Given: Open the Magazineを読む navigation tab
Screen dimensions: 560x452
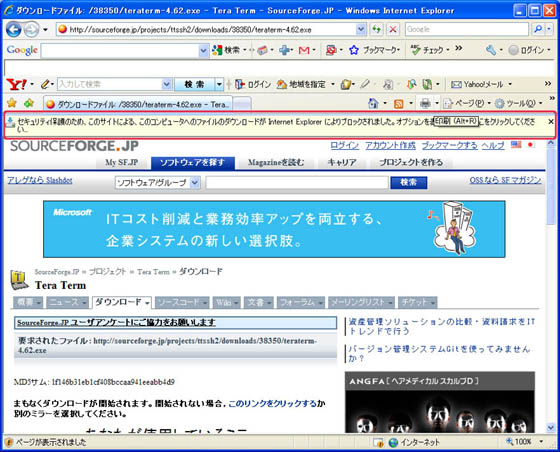Looking at the screenshot, I should click(276, 162).
